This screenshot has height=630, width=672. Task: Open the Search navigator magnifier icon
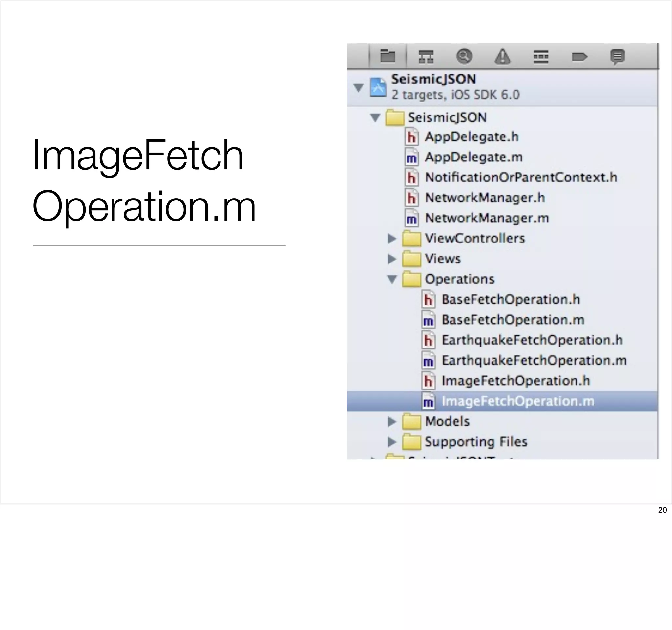[x=464, y=56]
